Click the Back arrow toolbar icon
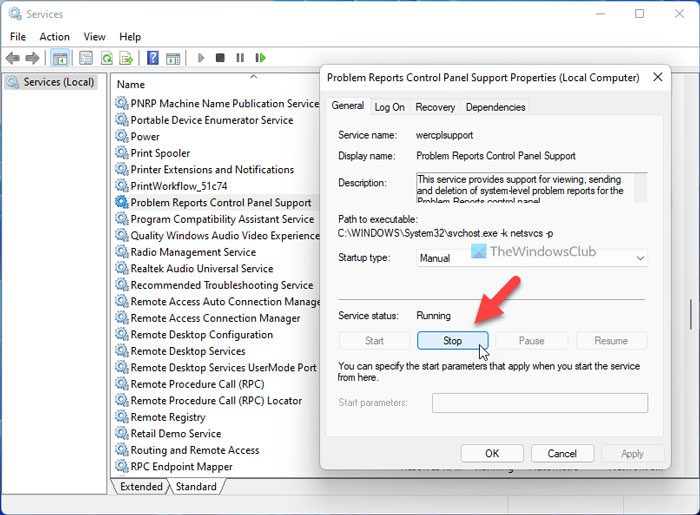 click(x=13, y=58)
